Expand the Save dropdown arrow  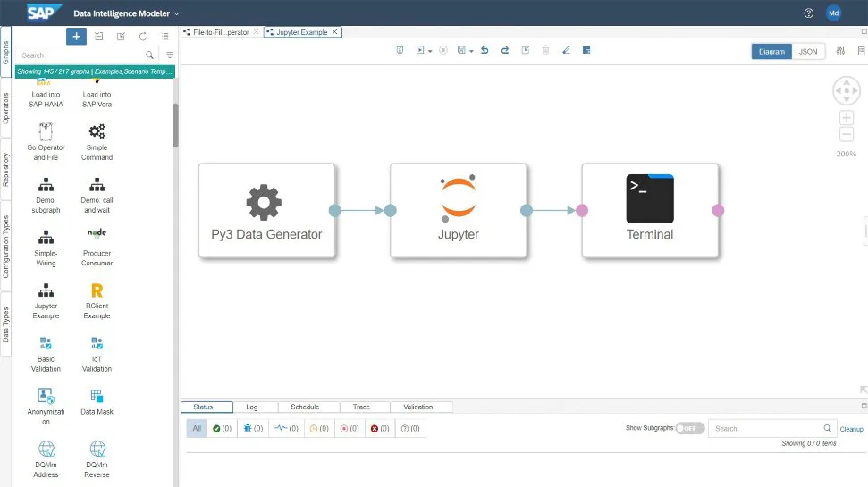471,52
